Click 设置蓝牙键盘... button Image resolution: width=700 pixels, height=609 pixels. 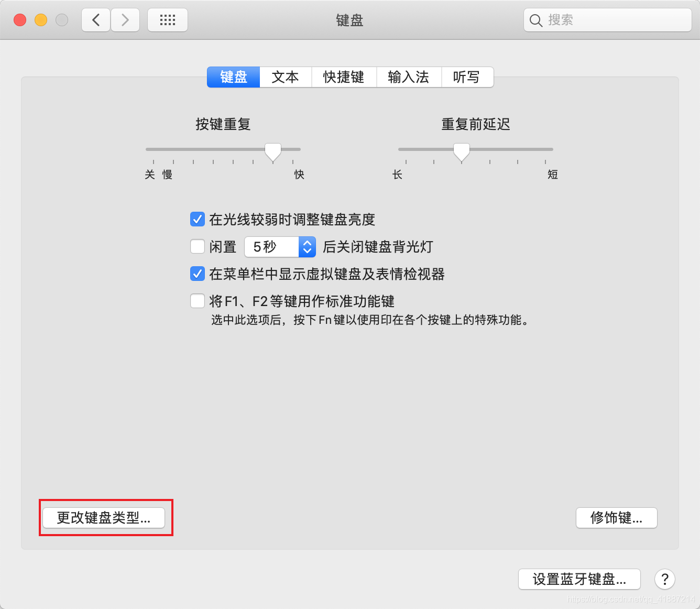pos(579,579)
